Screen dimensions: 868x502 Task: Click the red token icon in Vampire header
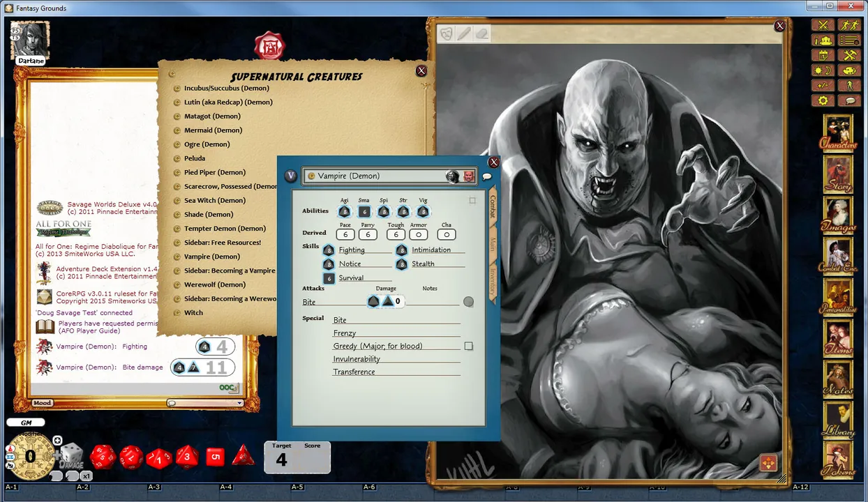(469, 176)
